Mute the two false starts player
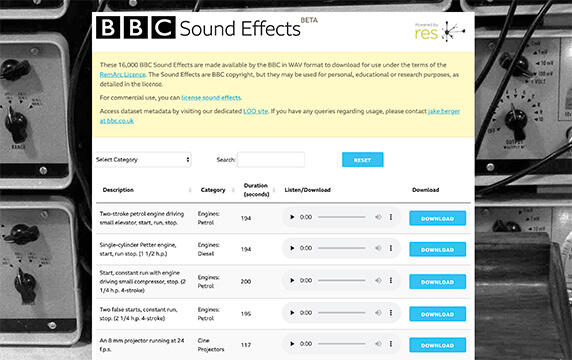The height and width of the screenshot is (360, 572). point(378,313)
